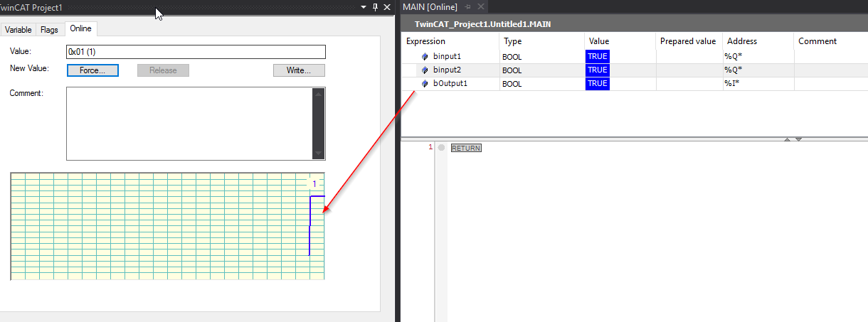Close the TwinCAT Project1 panel
868x322 pixels.
[387, 6]
